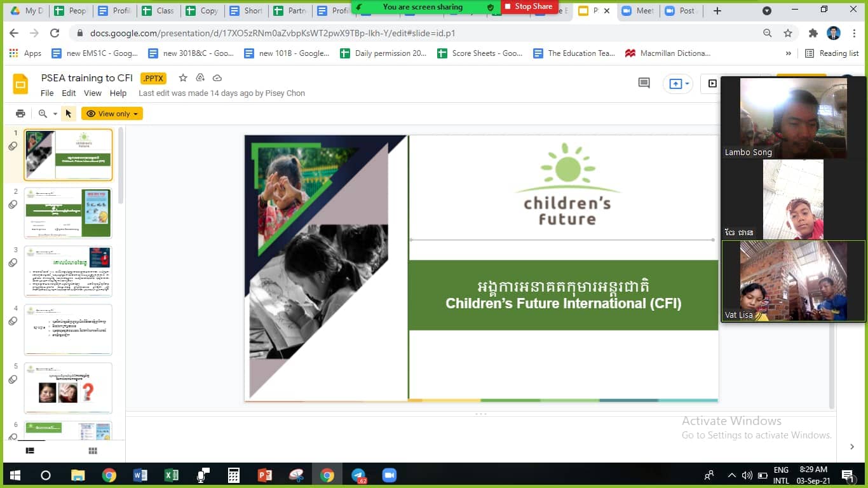Select slide 2 thumbnail
Screen dimensions: 868x488
[x=68, y=213]
